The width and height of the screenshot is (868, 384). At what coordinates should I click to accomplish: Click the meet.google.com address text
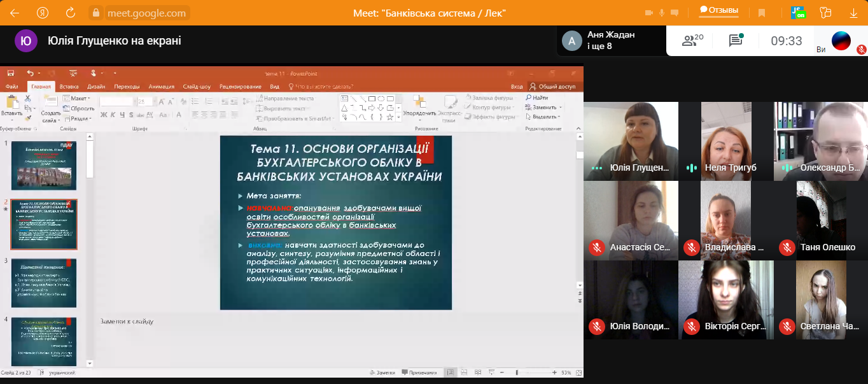pyautogui.click(x=146, y=13)
